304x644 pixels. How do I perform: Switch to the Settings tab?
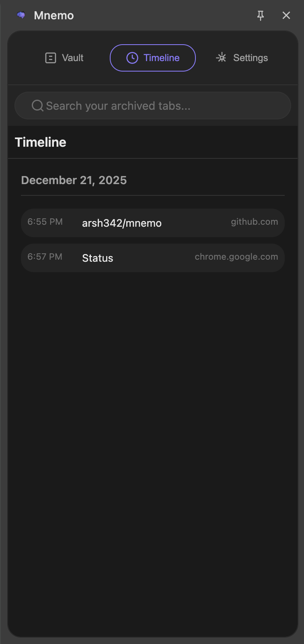[241, 57]
